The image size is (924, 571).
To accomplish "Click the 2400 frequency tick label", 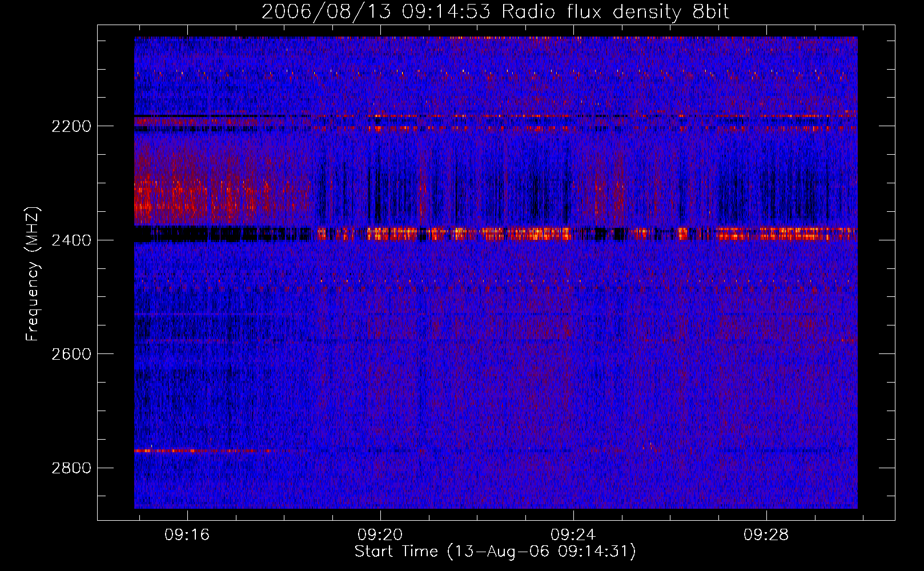I will (x=71, y=240).
